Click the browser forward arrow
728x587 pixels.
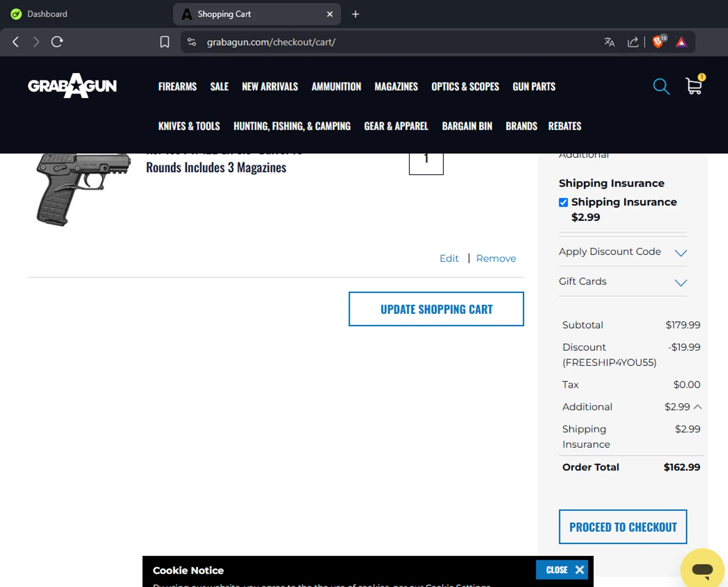pos(36,42)
